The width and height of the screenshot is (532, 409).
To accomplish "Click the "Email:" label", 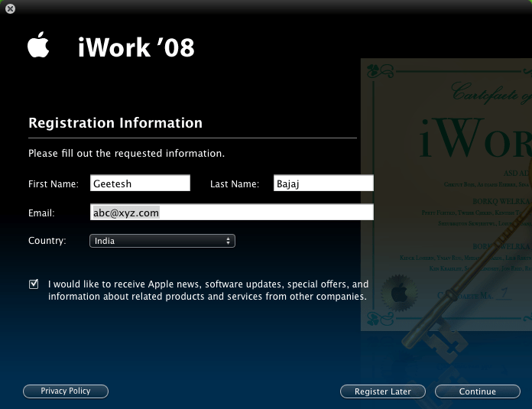I will pyautogui.click(x=41, y=213).
